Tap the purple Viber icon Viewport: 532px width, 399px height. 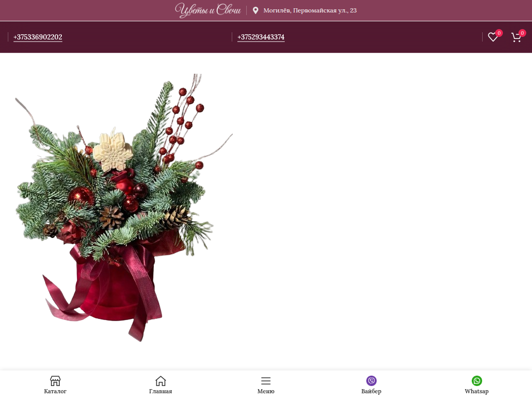[x=371, y=381]
